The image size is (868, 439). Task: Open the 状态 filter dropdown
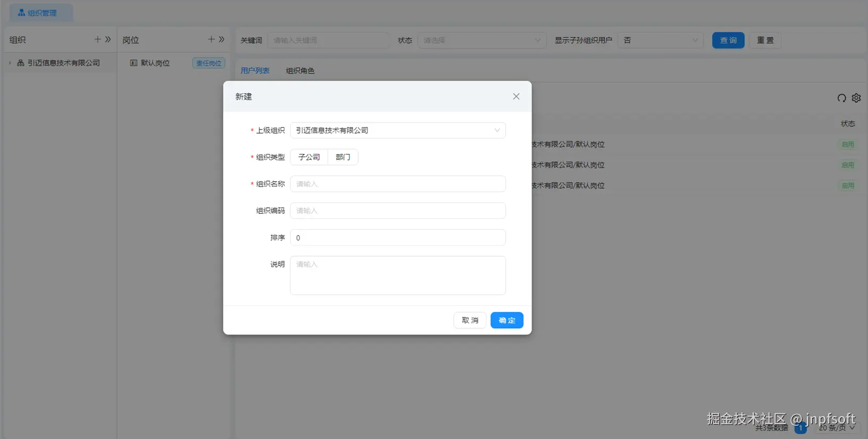(482, 40)
